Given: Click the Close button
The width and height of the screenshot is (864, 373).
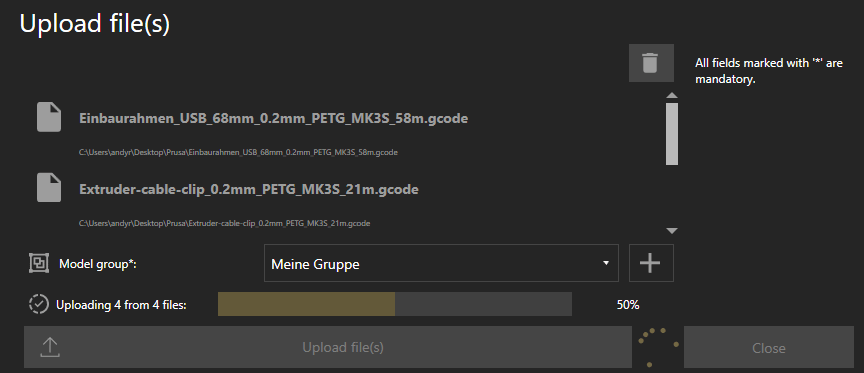Looking at the screenshot, I should (x=769, y=348).
